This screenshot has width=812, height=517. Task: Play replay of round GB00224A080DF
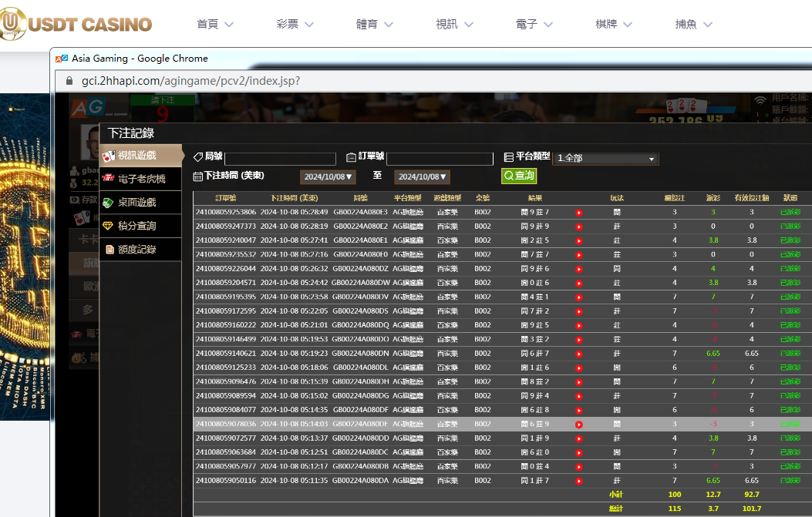pos(578,424)
